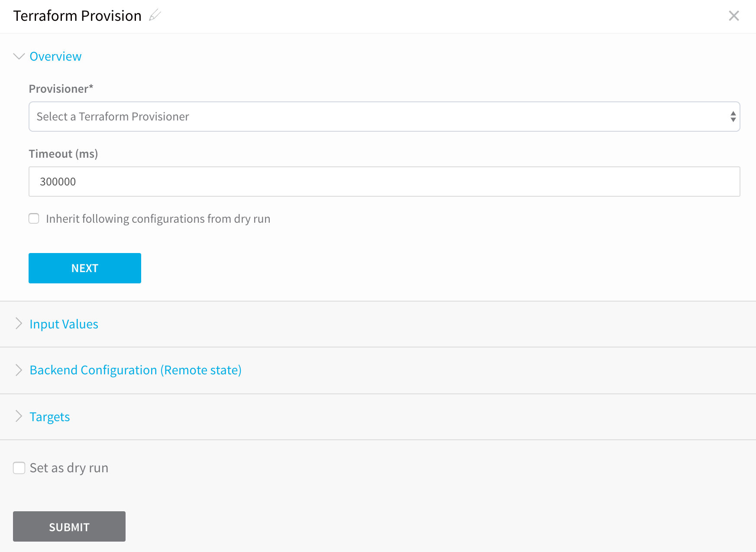This screenshot has width=756, height=552.
Task: Open the Input Values heading
Action: coord(64,324)
